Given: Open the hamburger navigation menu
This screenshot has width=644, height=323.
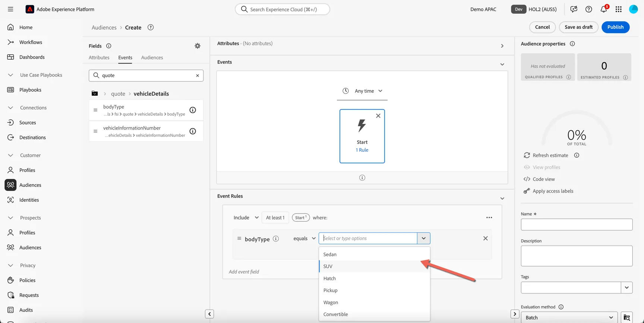Looking at the screenshot, I should point(10,9).
